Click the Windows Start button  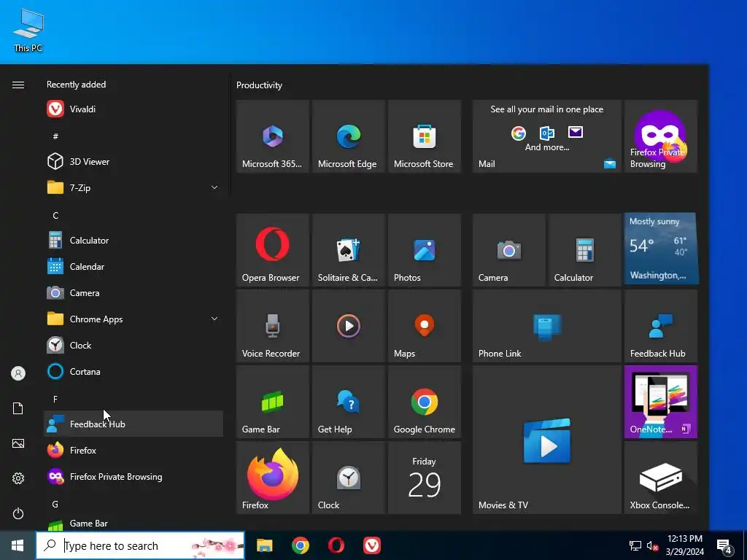pyautogui.click(x=18, y=545)
